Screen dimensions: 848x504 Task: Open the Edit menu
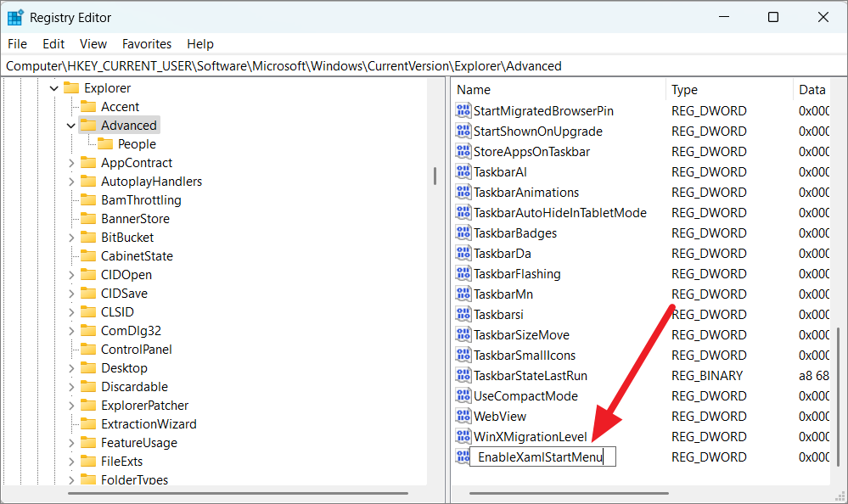point(53,44)
